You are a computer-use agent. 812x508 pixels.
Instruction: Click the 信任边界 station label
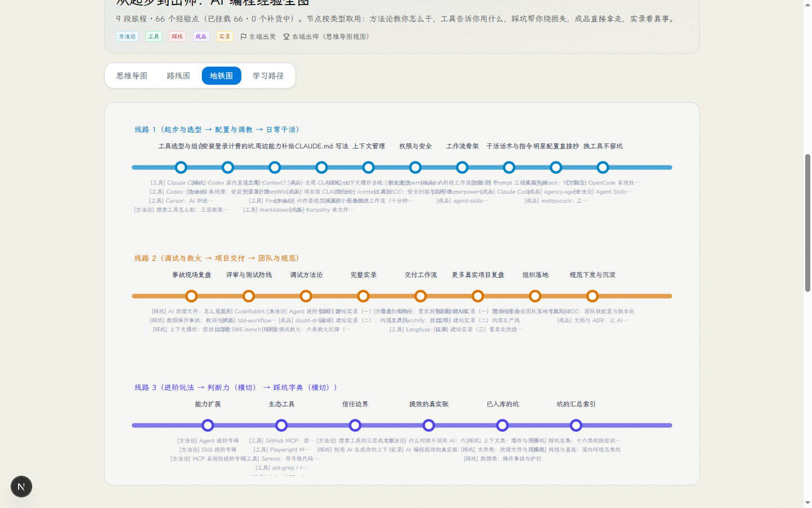355,404
